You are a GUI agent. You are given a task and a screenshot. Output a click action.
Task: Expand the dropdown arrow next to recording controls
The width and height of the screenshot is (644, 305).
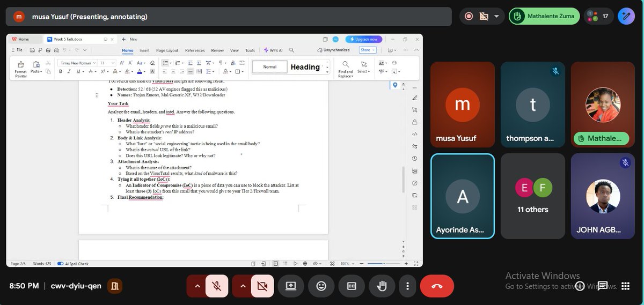coord(496,16)
